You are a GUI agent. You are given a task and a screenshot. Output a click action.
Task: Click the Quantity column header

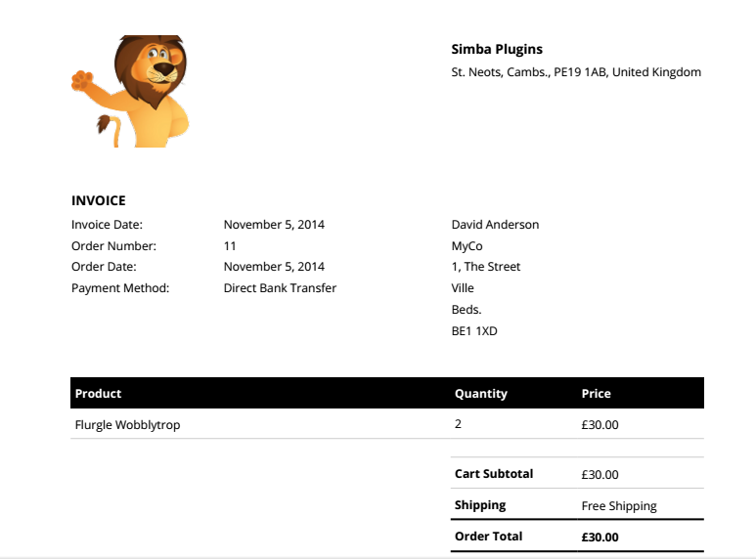[481, 394]
